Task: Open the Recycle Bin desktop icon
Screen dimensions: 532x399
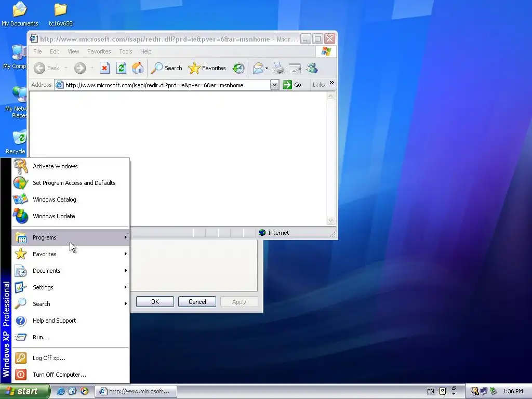Action: click(x=16, y=142)
